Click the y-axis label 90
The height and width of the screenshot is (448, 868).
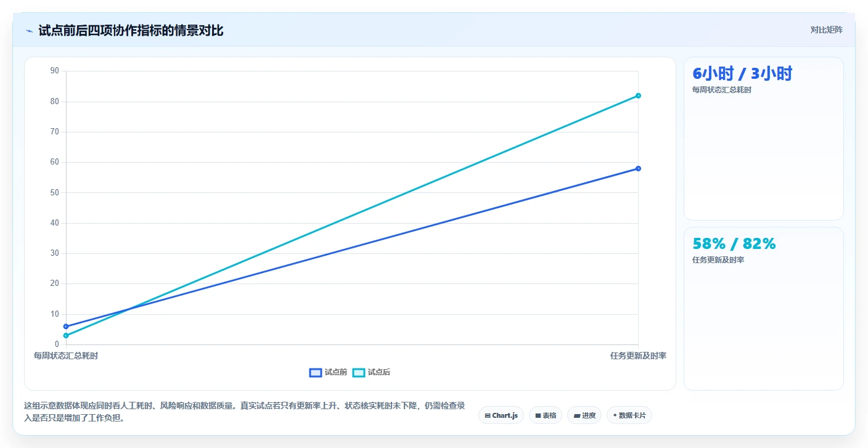click(x=55, y=71)
